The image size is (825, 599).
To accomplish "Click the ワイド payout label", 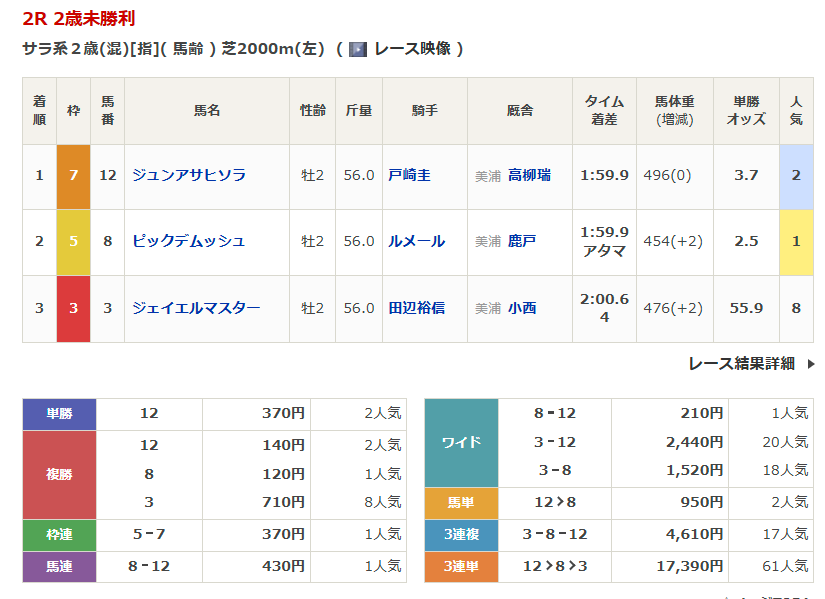I will (461, 442).
